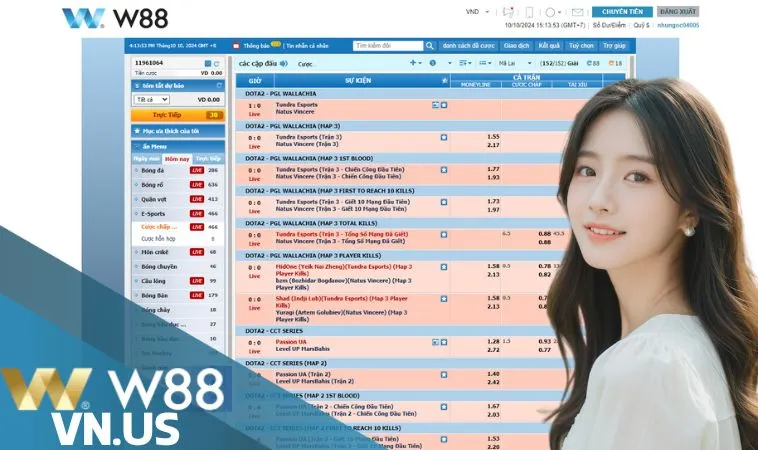The width and height of the screenshot is (758, 450).
Task: Toggle favorite star on Map 3 Total Kills row
Action: [443, 234]
